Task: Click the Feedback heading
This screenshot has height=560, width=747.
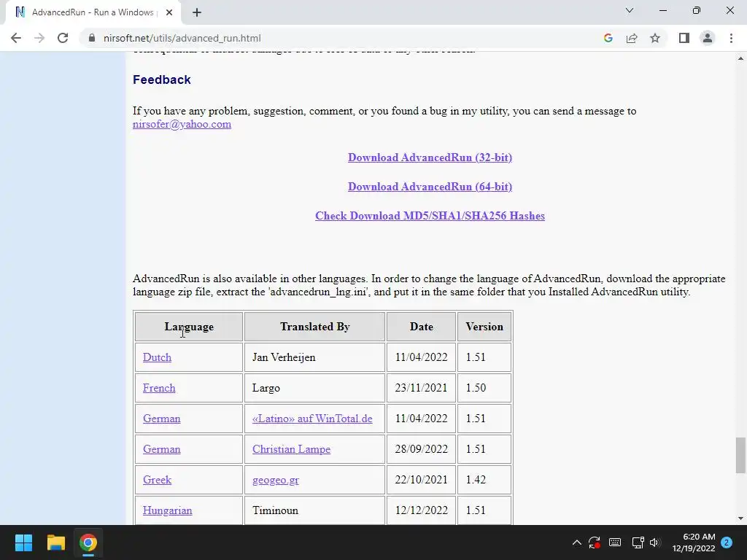Action: 162,79
